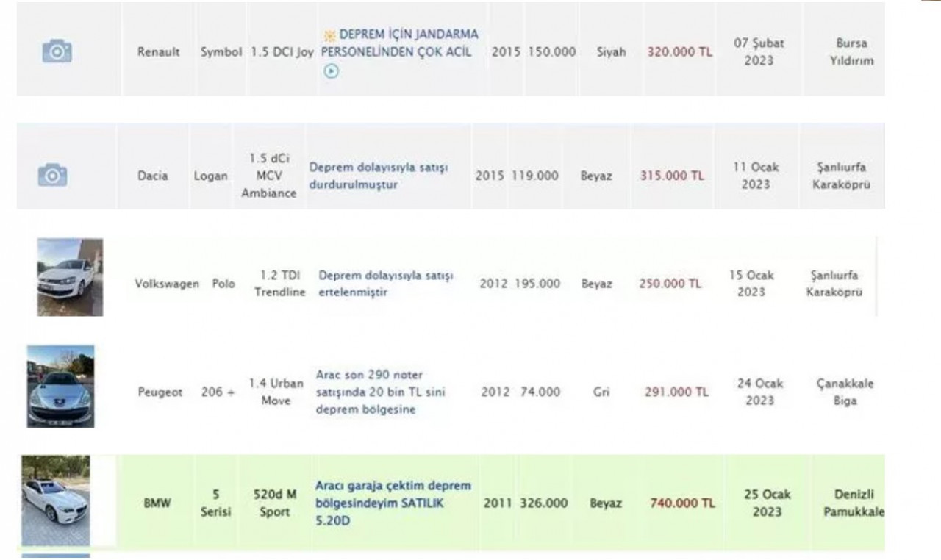Click the 'Renault' brand cell
The width and height of the screenshot is (941, 560).
[x=159, y=53]
